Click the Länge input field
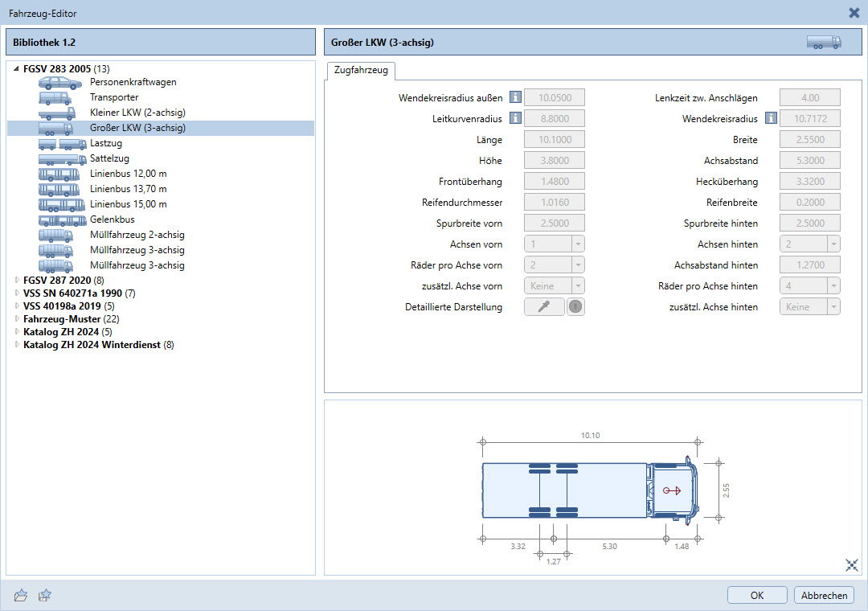 554,140
